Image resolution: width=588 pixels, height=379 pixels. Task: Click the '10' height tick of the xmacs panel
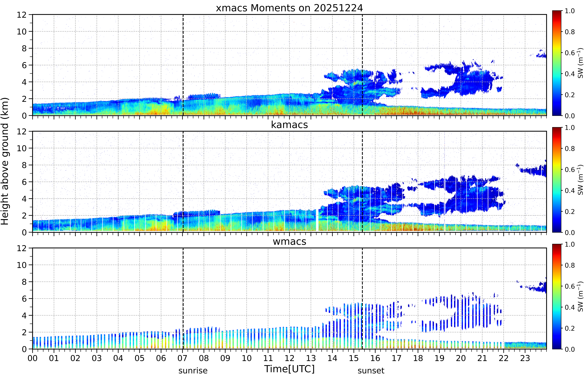pyautogui.click(x=22, y=32)
